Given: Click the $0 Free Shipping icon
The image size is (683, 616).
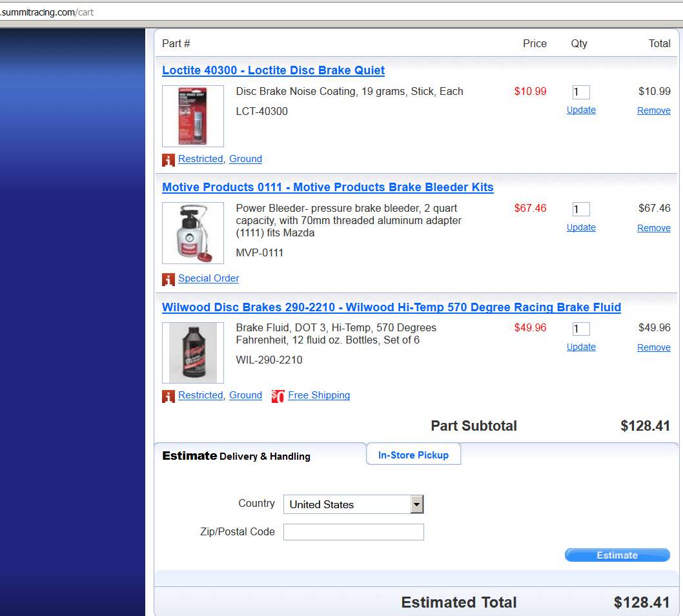Looking at the screenshot, I should 278,396.
